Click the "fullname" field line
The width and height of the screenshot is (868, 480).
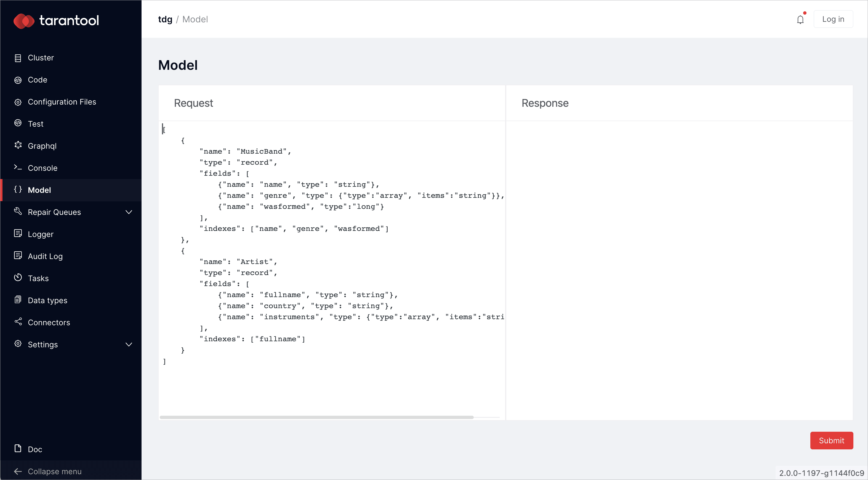pyautogui.click(x=308, y=295)
